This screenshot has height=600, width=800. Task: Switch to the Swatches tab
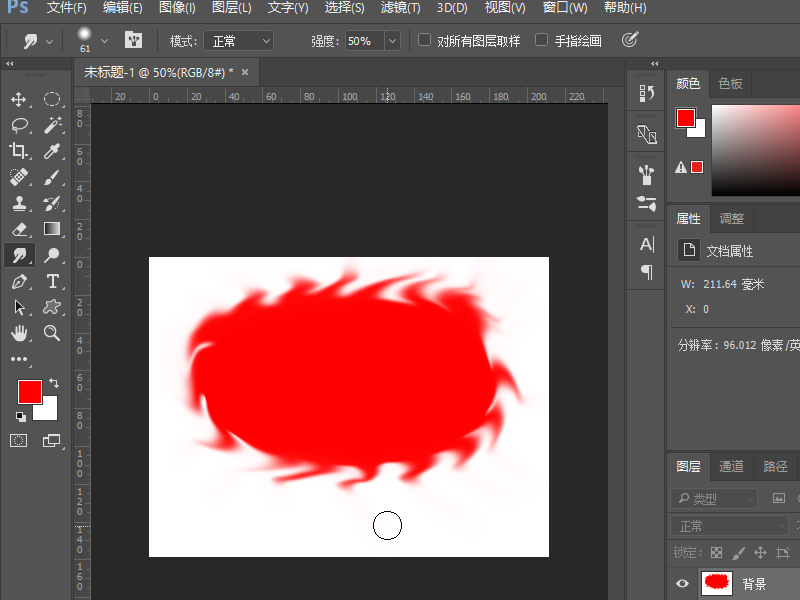pyautogui.click(x=730, y=83)
